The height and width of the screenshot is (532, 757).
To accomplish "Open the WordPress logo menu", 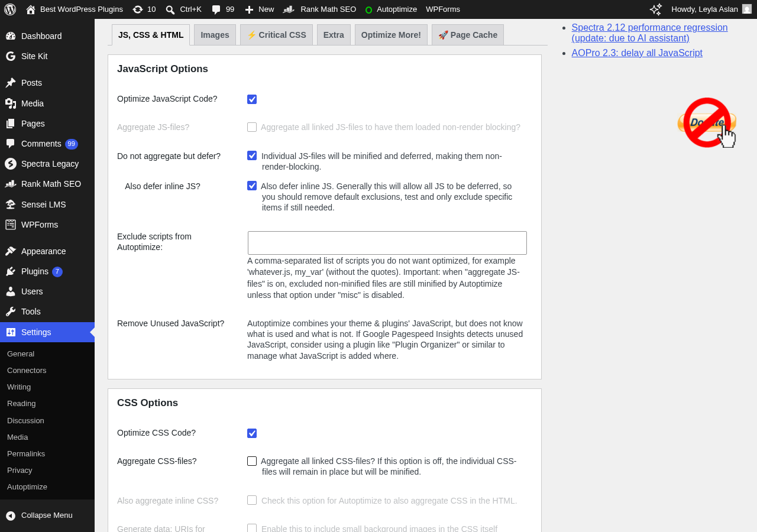I will click(10, 9).
